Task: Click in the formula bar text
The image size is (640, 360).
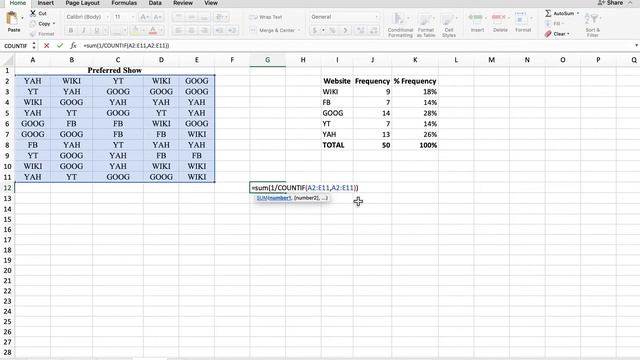Action: tap(126, 46)
